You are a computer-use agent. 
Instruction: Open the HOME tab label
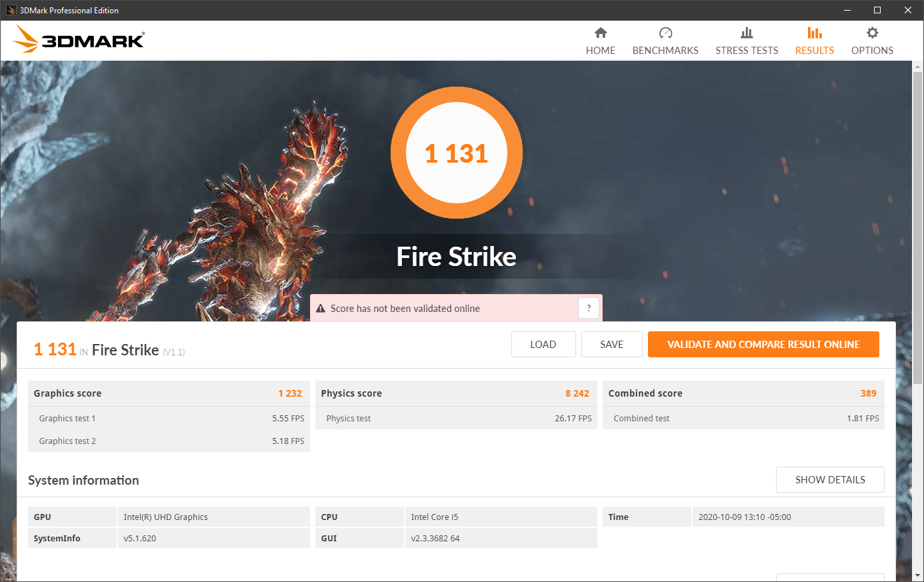click(601, 51)
